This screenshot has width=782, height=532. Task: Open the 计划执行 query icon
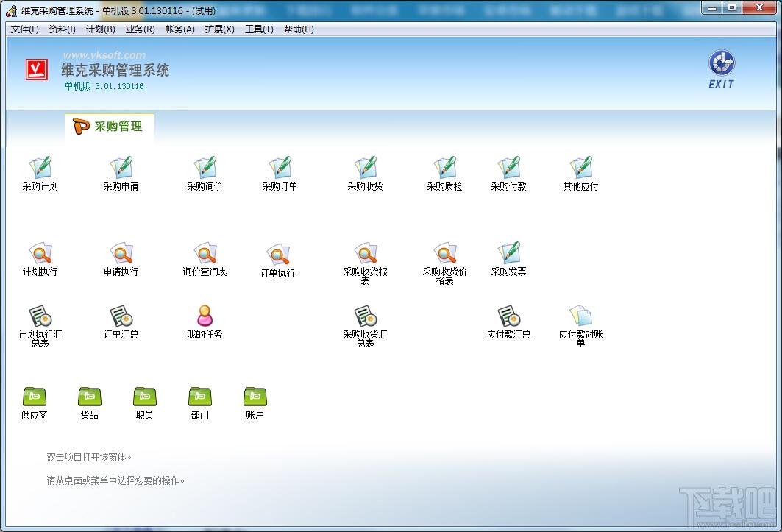pyautogui.click(x=40, y=254)
